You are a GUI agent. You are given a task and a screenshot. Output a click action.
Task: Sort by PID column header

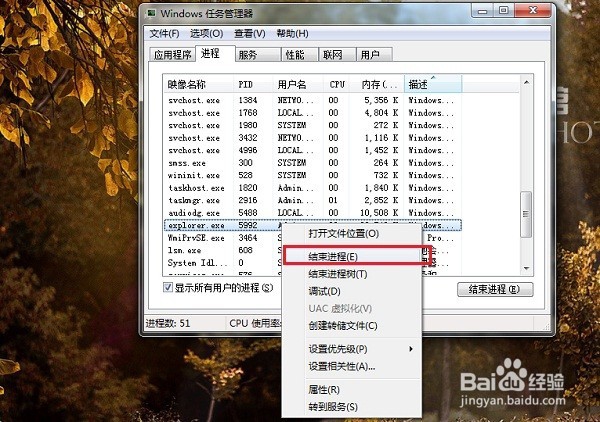[x=253, y=84]
